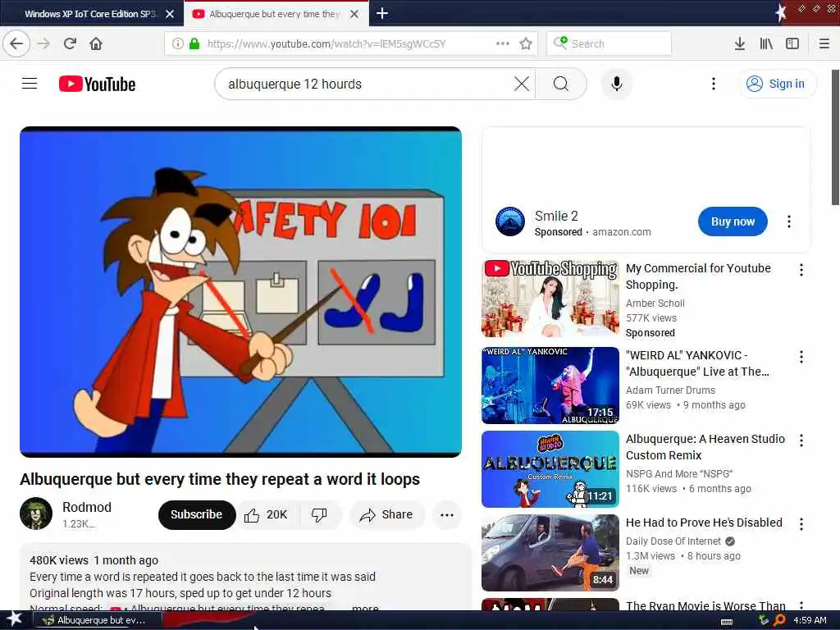Image resolution: width=840 pixels, height=630 pixels.
Task: Open the Rodmod channel name link
Action: point(87,507)
